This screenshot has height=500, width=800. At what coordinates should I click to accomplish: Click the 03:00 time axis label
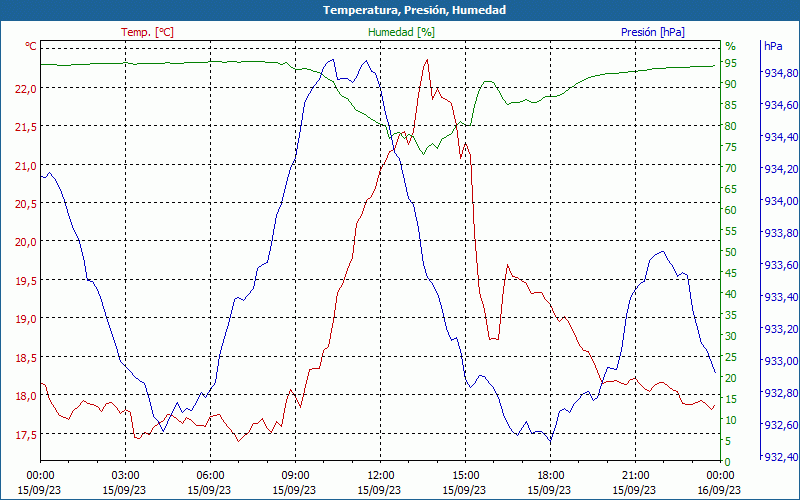[125, 476]
